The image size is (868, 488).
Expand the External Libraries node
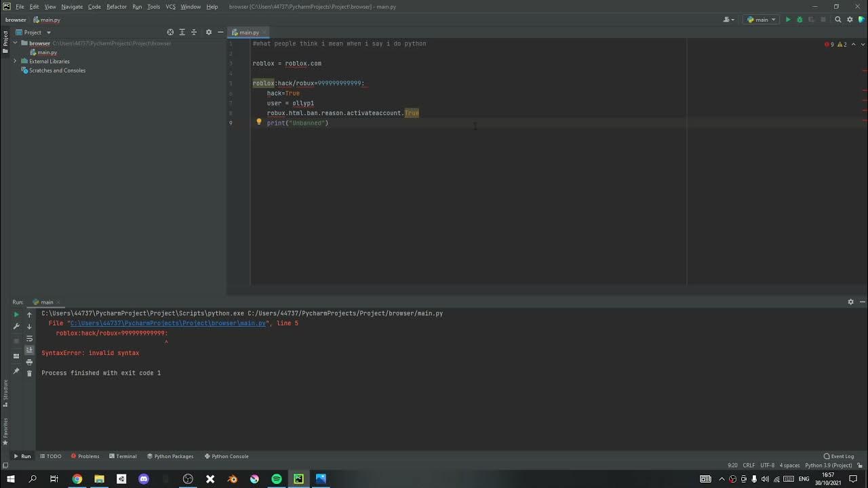(15, 61)
